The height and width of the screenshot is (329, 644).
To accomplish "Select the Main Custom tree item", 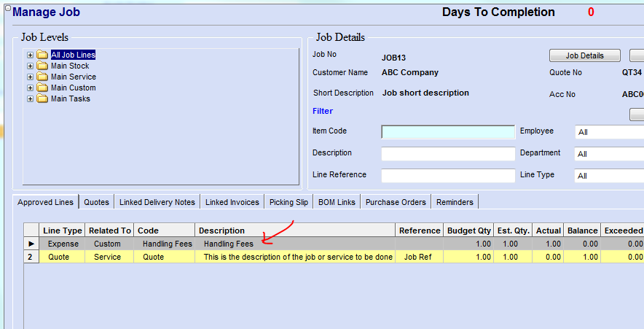I will point(73,88).
